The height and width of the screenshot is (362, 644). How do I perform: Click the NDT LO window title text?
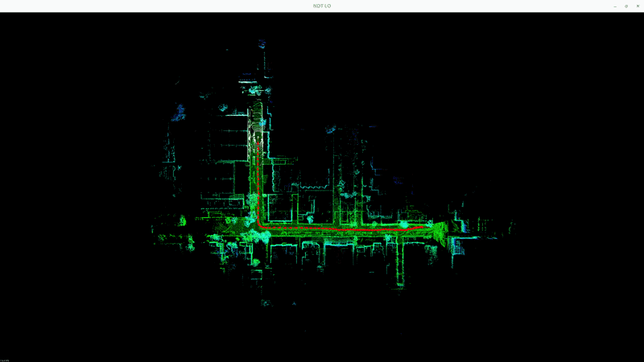pos(322,6)
